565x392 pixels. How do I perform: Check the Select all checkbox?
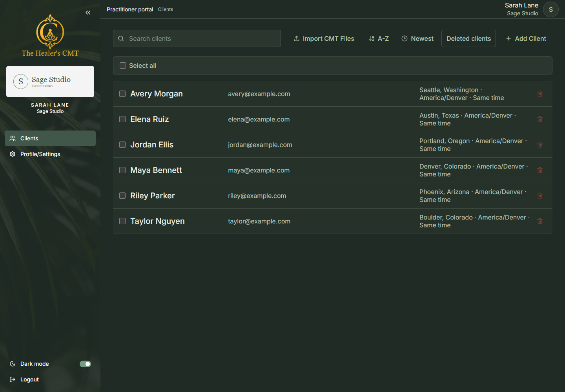pyautogui.click(x=123, y=65)
